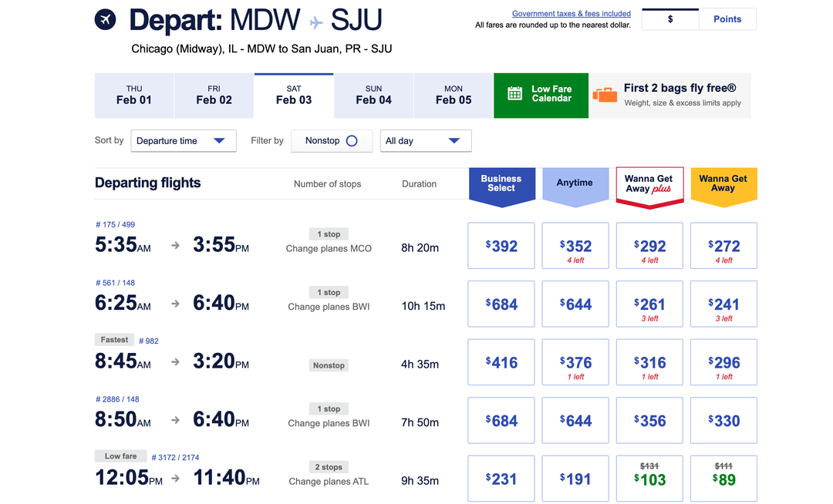Click the arrow icon beside the 12:05PM flight
Image resolution: width=833 pixels, height=504 pixels.
click(x=174, y=478)
